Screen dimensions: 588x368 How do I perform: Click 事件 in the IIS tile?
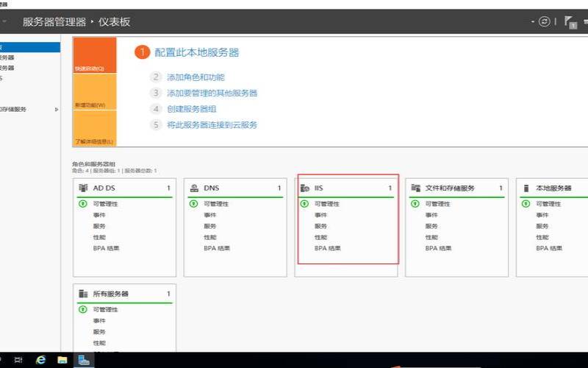(321, 215)
